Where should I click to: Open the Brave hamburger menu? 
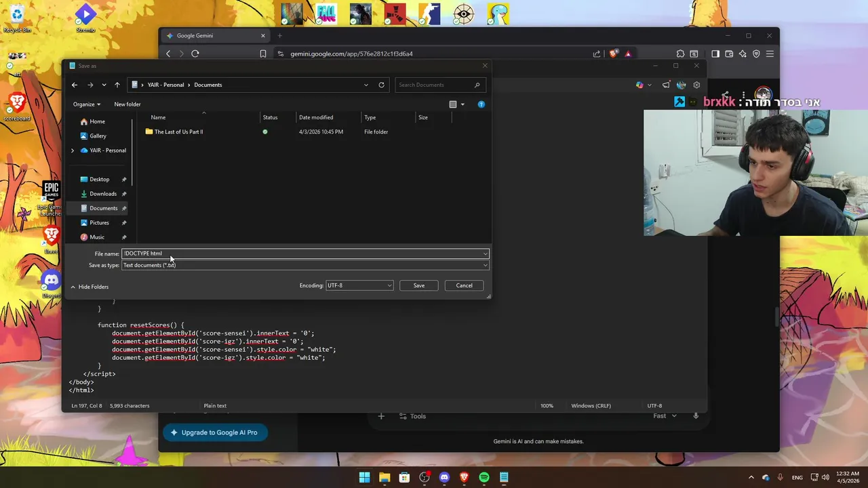(770, 54)
